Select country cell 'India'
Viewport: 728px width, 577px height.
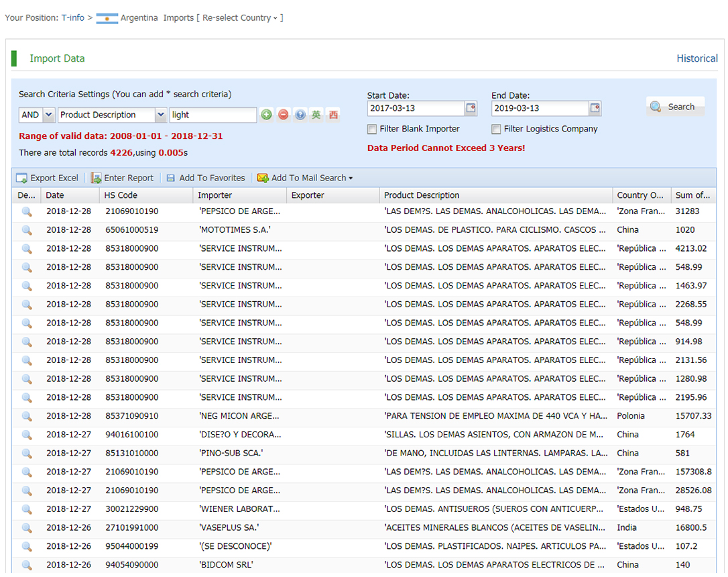pyautogui.click(x=627, y=528)
